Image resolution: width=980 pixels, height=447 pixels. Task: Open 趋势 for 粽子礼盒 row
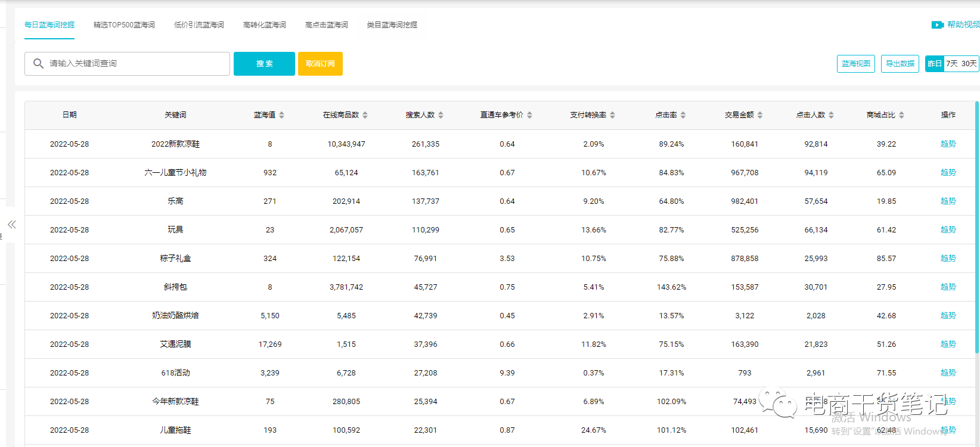[x=948, y=259]
